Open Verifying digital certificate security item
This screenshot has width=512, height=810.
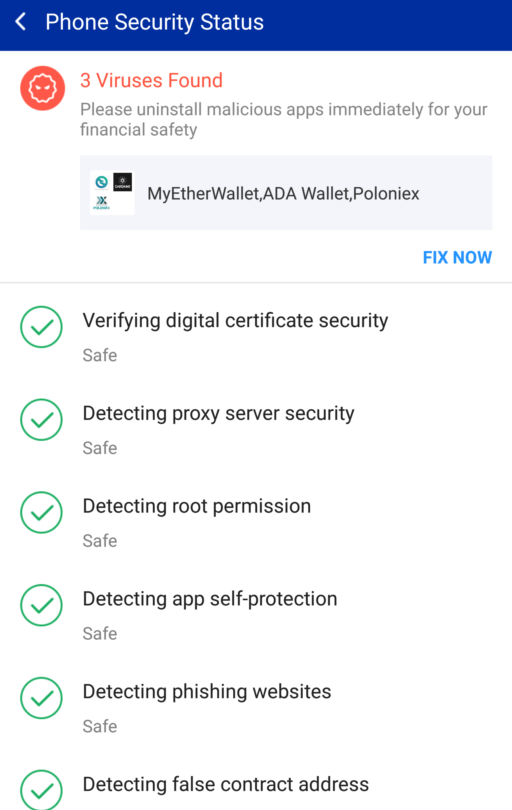(256, 336)
